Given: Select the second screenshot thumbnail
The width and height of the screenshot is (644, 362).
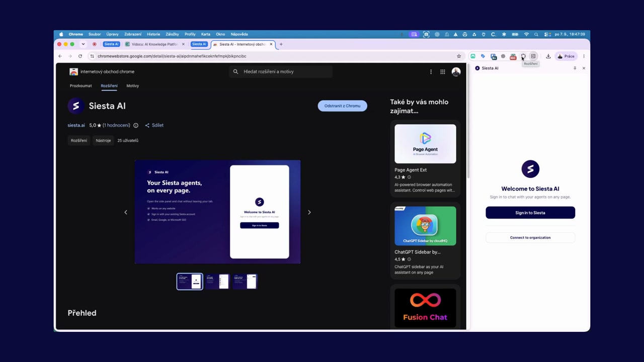Looking at the screenshot, I should pos(217,282).
